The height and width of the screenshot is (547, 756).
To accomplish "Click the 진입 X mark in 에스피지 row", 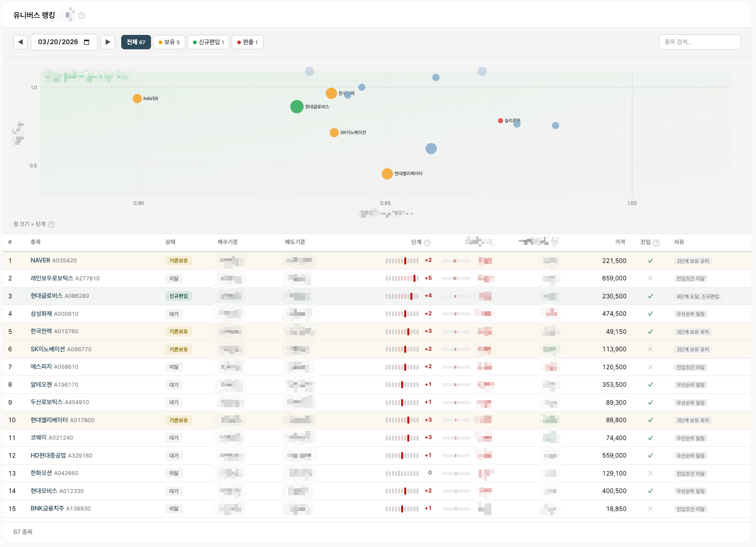I will (x=650, y=367).
